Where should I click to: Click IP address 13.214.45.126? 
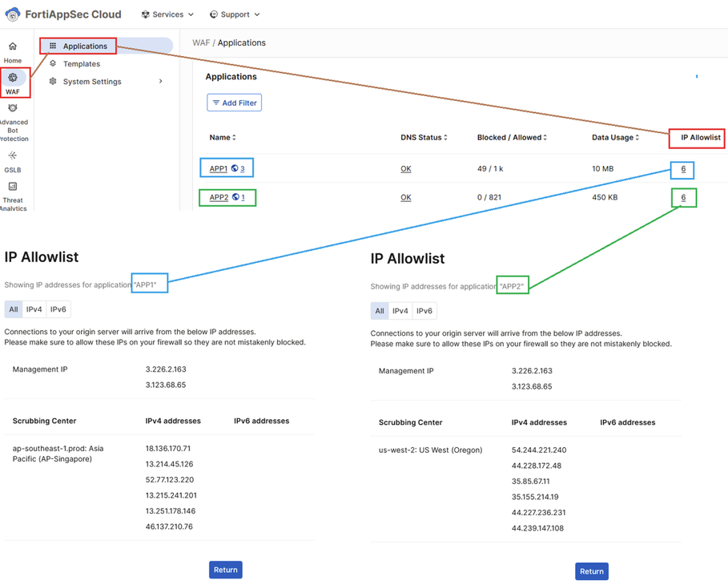click(169, 464)
